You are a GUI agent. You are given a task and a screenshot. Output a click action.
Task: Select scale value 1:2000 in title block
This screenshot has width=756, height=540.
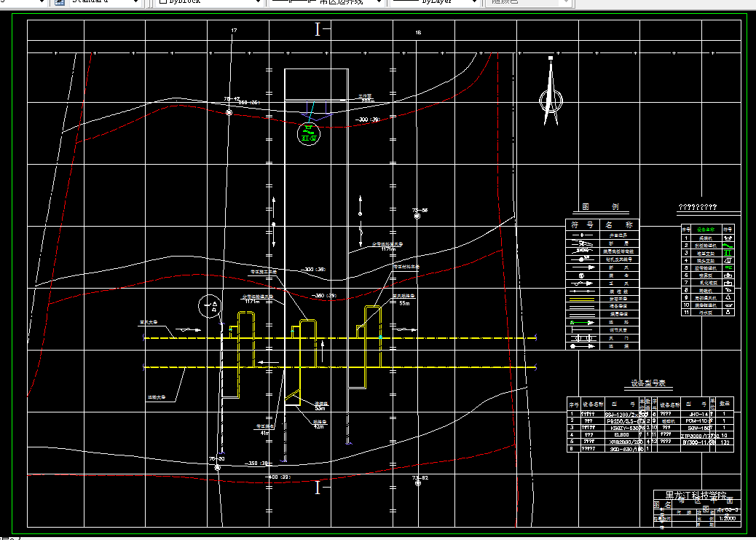(727, 518)
